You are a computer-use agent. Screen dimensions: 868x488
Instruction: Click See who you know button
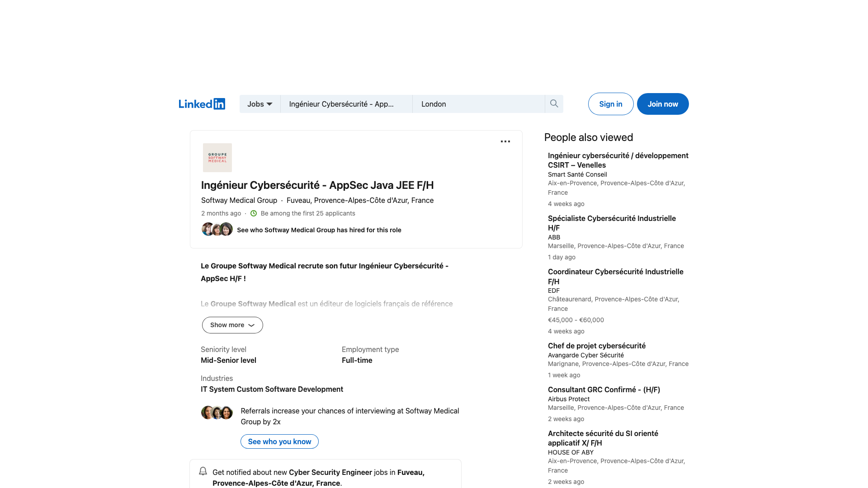tap(279, 441)
